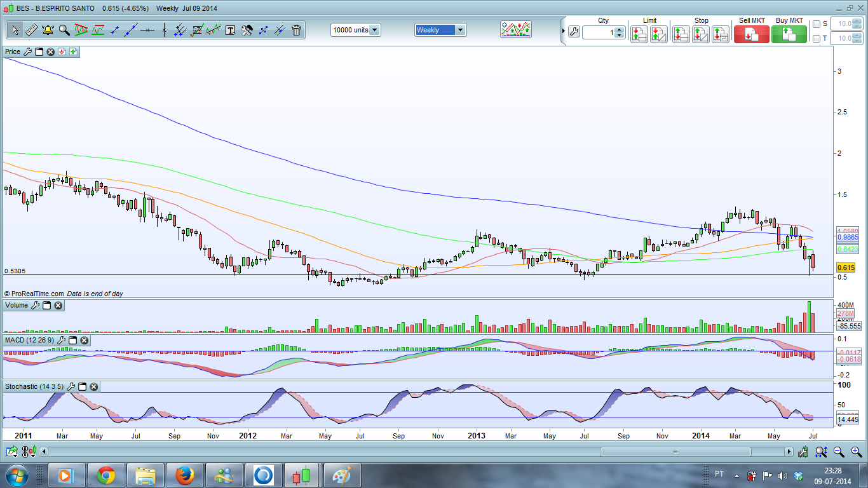This screenshot has width=868, height=488.
Task: Open the 10000 units dropdown
Action: click(x=374, y=30)
